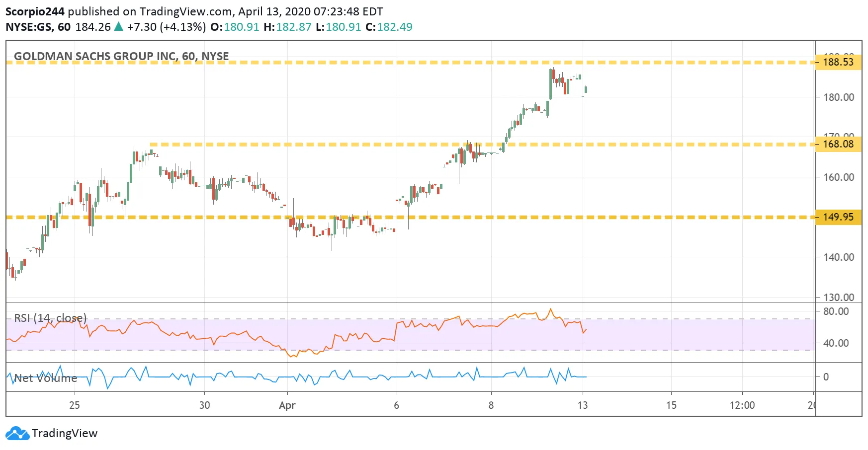This screenshot has width=868, height=450.
Task: Click the open value O:180.91
Action: click(x=235, y=27)
